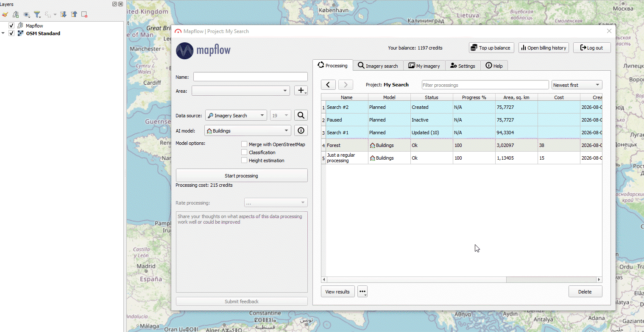Click the Top up balance button
Viewport: 644px width, 332px height.
click(492, 48)
